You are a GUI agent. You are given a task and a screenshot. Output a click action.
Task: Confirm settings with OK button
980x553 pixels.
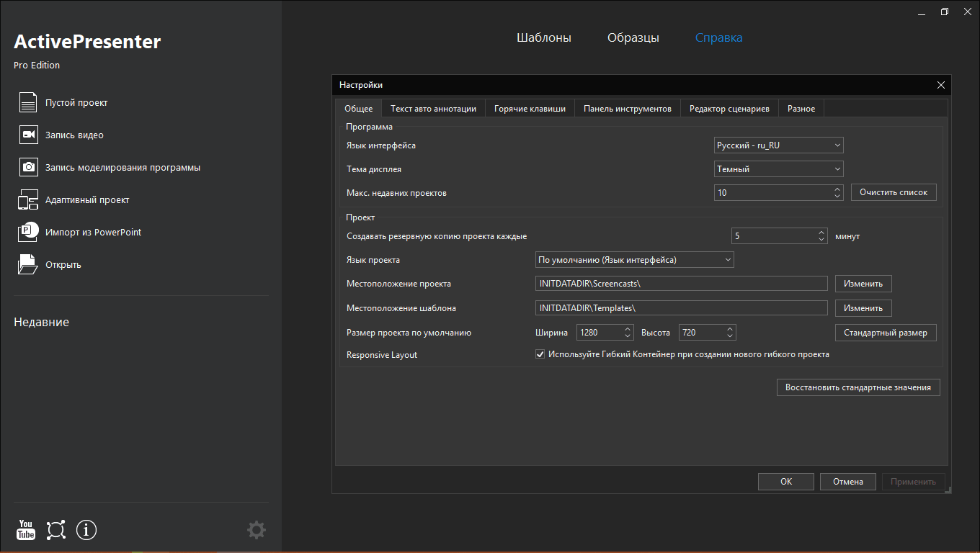tap(786, 482)
